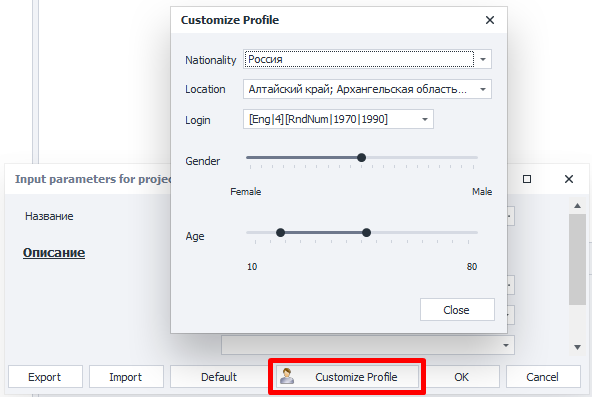Confirm with the OK button

pos(461,377)
